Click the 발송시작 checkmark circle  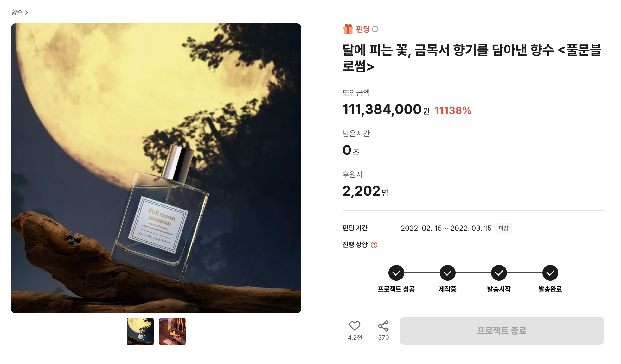pos(499,273)
